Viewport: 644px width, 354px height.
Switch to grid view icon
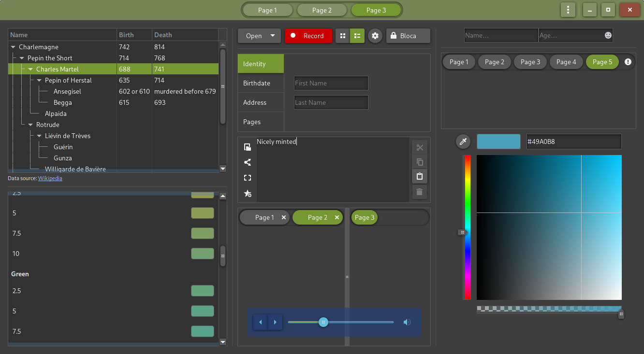click(x=343, y=36)
